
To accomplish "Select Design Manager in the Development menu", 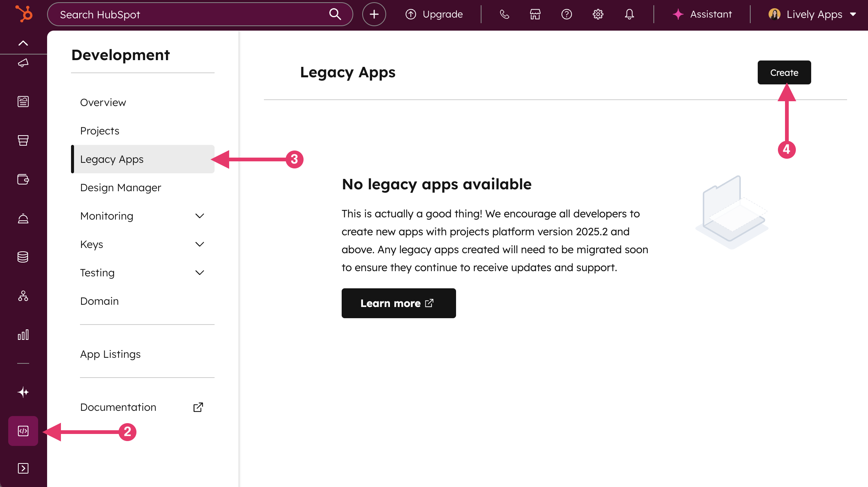I will pyautogui.click(x=120, y=187).
